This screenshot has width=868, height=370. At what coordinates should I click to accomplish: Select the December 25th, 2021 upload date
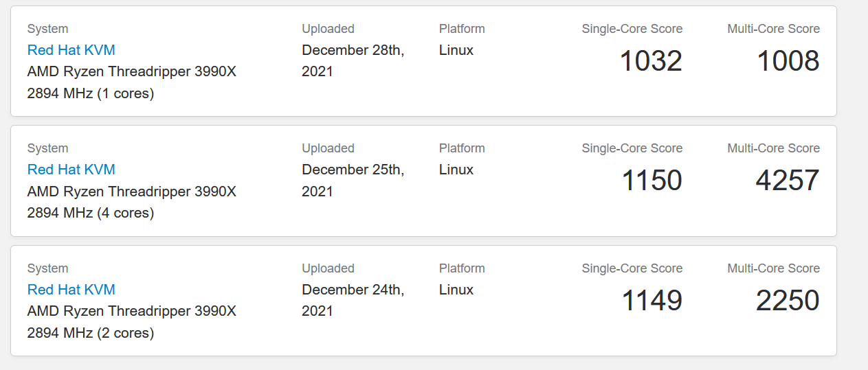(353, 180)
